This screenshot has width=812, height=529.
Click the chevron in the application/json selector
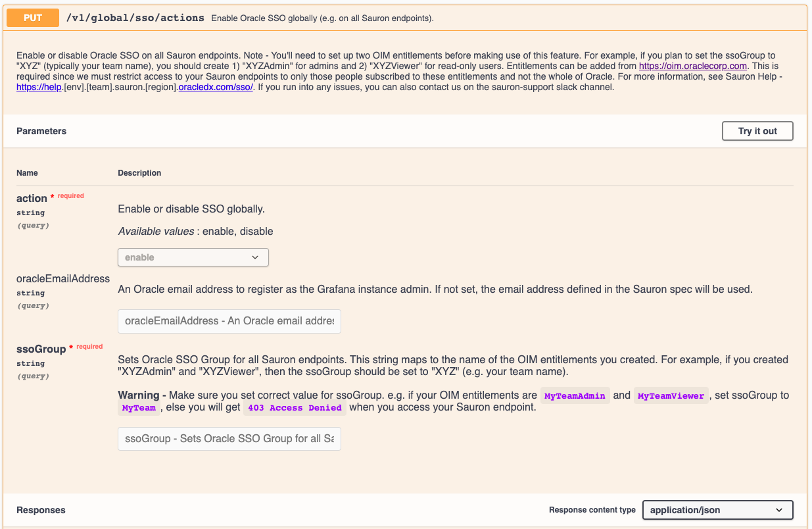click(779, 510)
